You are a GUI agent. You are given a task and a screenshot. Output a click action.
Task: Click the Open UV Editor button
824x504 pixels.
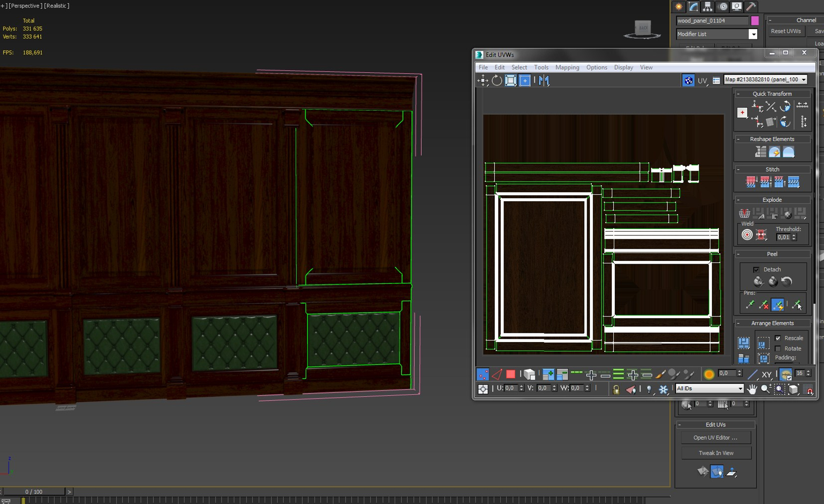(x=716, y=437)
